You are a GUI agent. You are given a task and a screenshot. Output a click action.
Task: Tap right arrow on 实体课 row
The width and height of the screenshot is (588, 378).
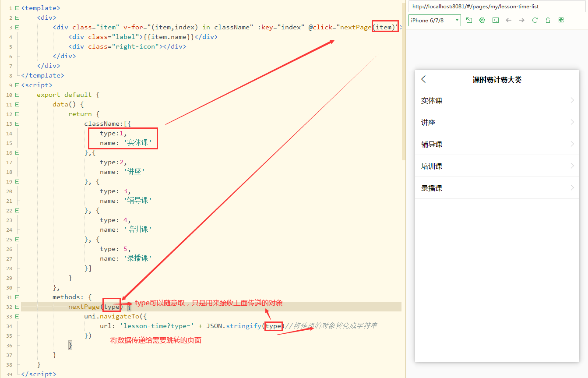572,100
